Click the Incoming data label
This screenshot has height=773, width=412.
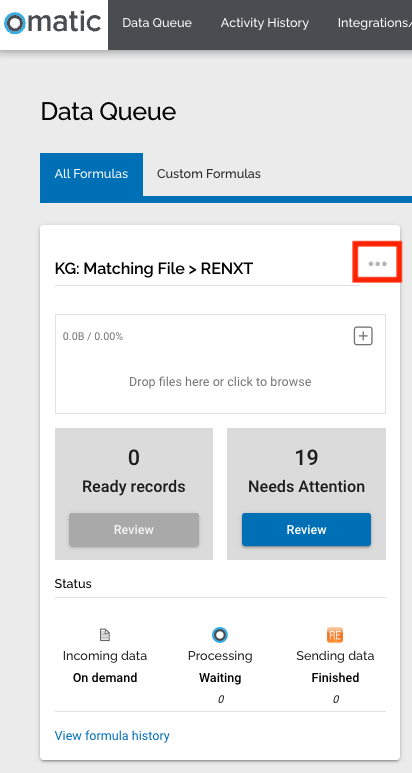point(104,656)
